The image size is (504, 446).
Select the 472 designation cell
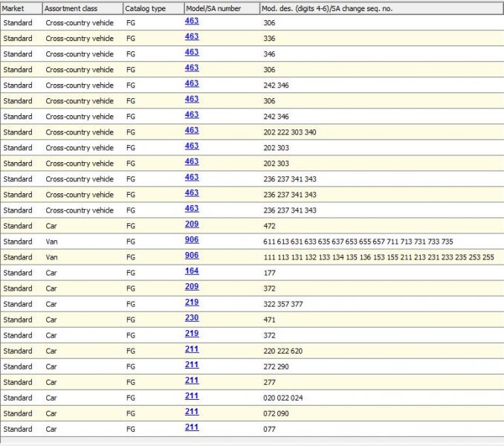(269, 226)
